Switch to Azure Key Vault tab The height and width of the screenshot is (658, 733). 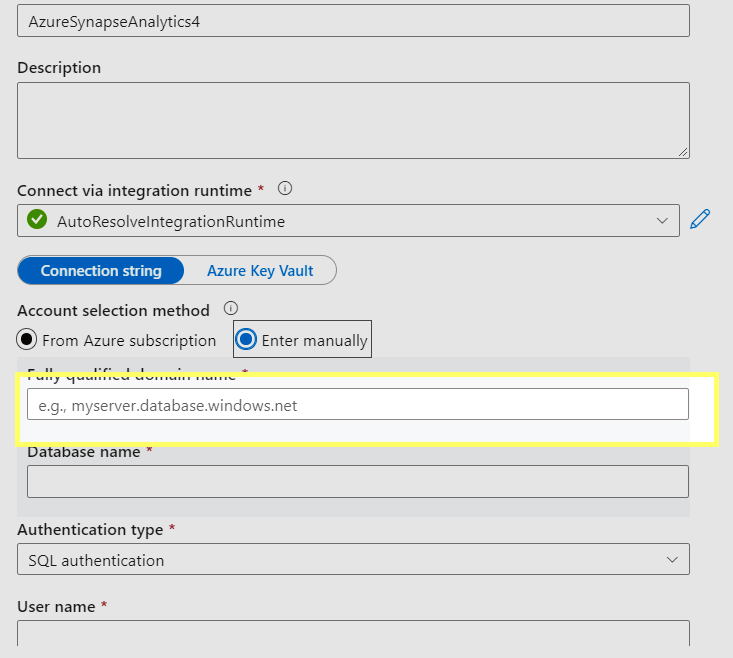pyautogui.click(x=260, y=271)
